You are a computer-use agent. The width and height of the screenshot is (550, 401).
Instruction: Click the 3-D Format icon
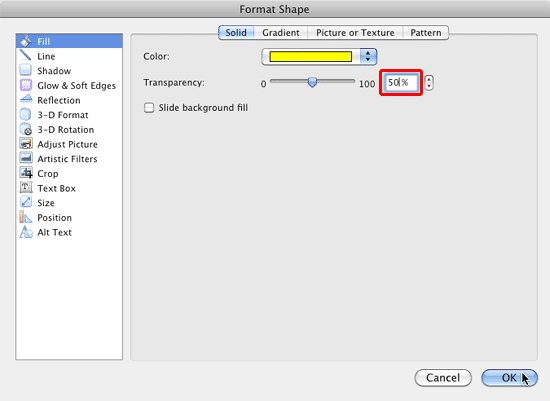coord(26,115)
